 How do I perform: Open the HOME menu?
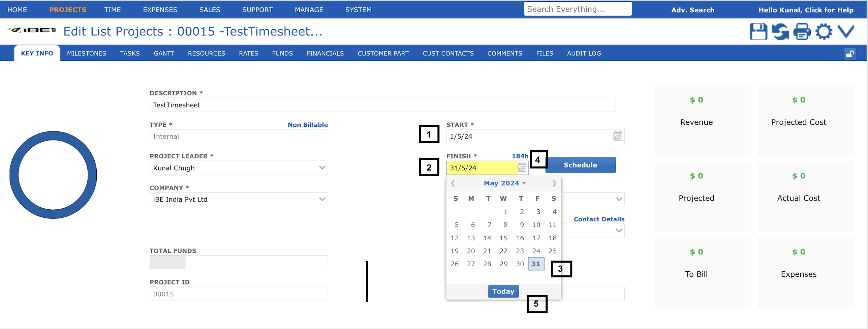[x=17, y=10]
